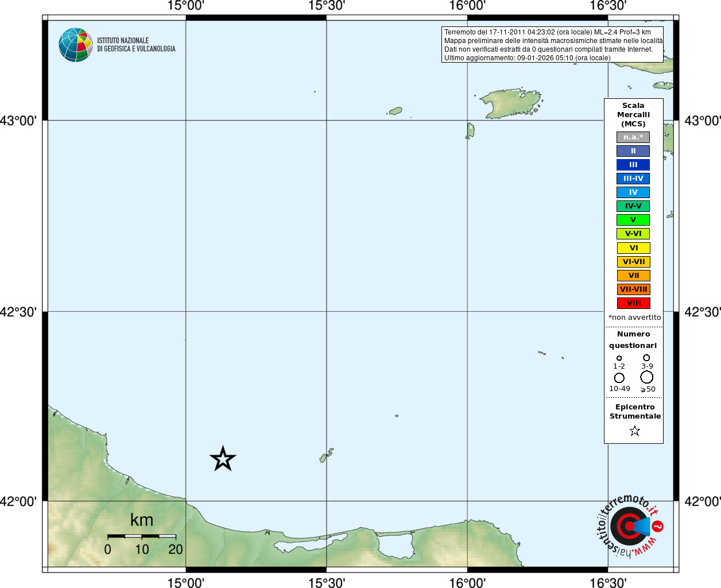The image size is (721, 588).
Task: Click the legend's epicentro strumentale star
Action: 634,431
